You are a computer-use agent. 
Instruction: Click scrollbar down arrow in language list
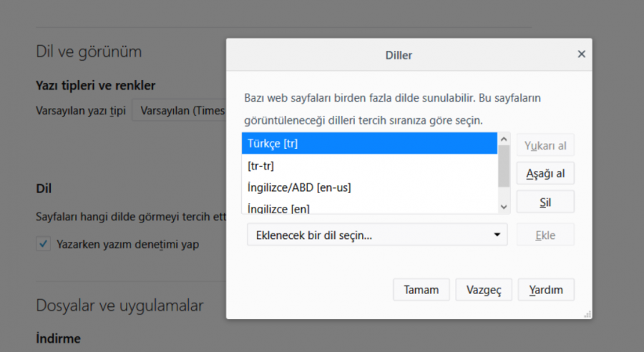click(x=504, y=206)
